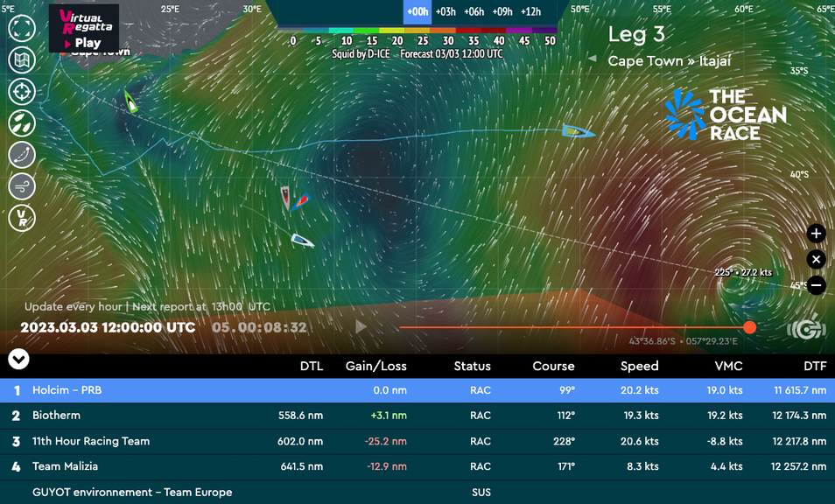Click 11th Hour's -25.2 nm loss value
This screenshot has width=835, height=504.
385,441
